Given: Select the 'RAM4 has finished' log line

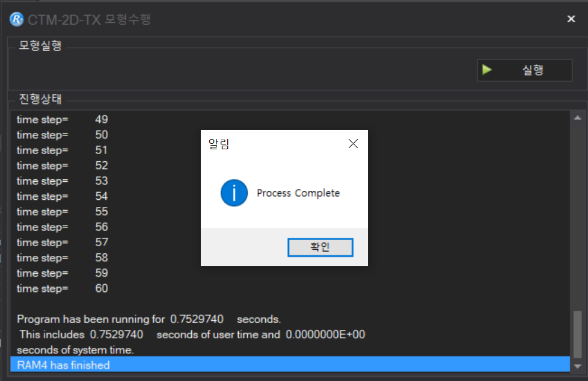Looking at the screenshot, I should coord(290,365).
